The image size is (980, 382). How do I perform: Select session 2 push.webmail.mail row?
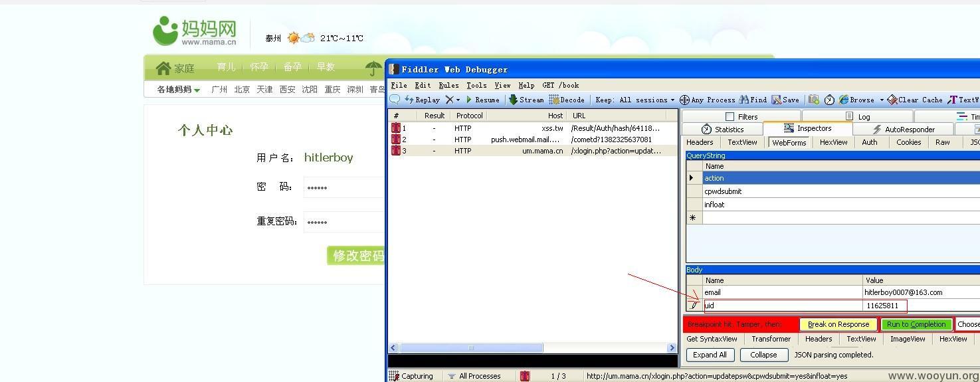click(533, 140)
